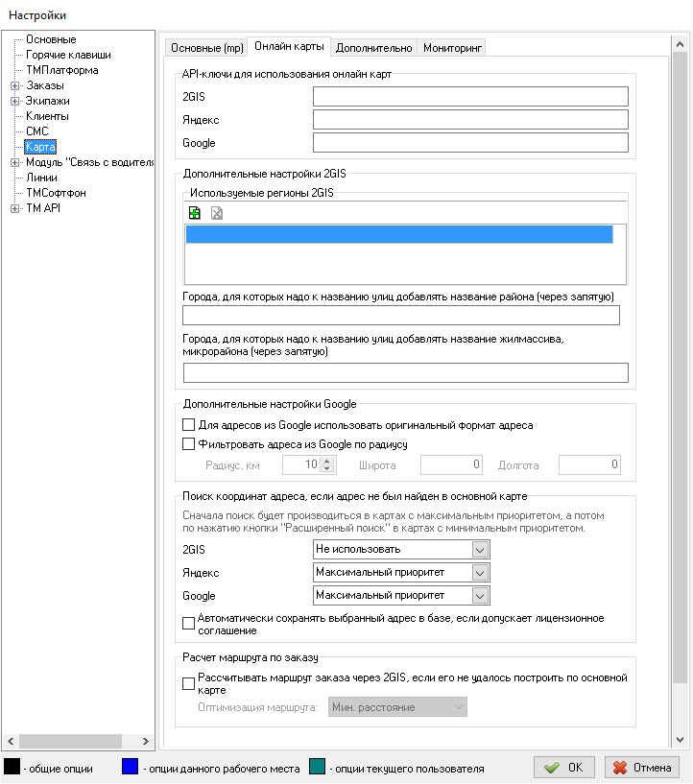The width and height of the screenshot is (693, 784).
Task: Click the OK button
Action: point(564,768)
